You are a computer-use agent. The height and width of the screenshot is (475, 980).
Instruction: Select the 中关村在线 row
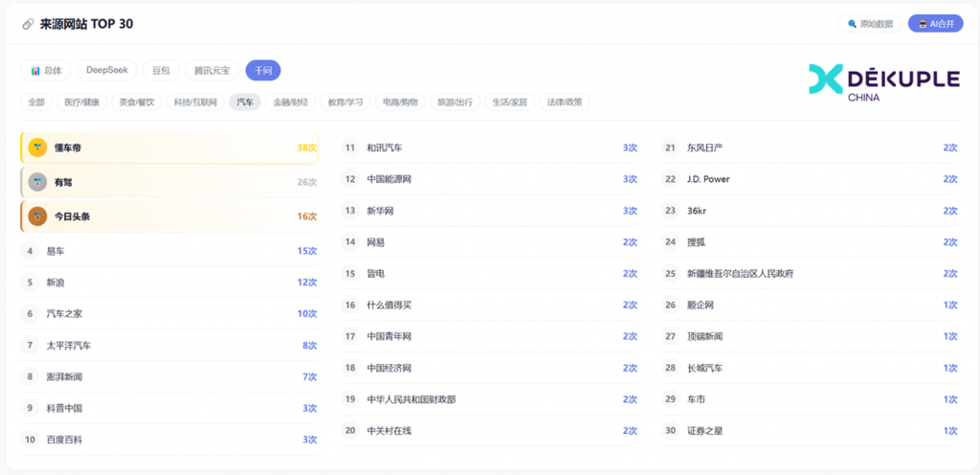pos(489,431)
